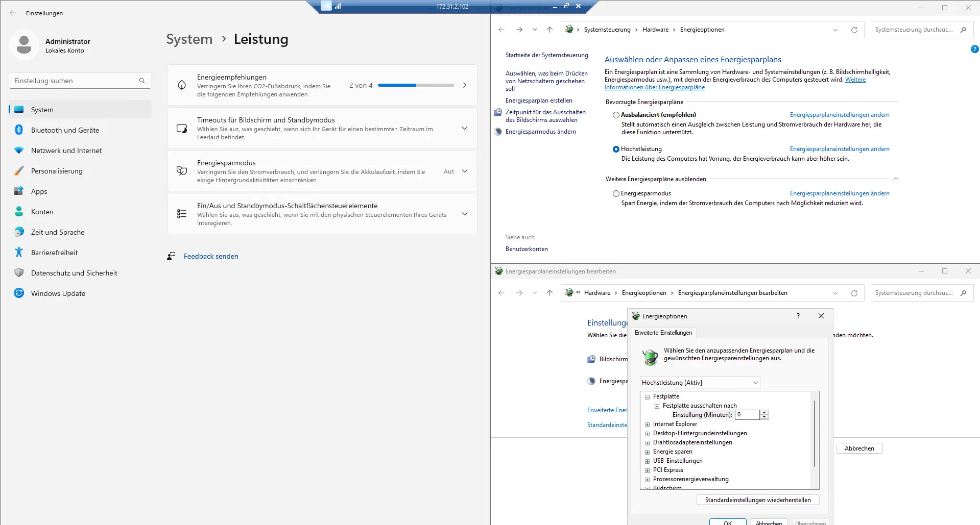Click Energieoptionen breadcrumb in lower window
980x525 pixels.
(644, 293)
